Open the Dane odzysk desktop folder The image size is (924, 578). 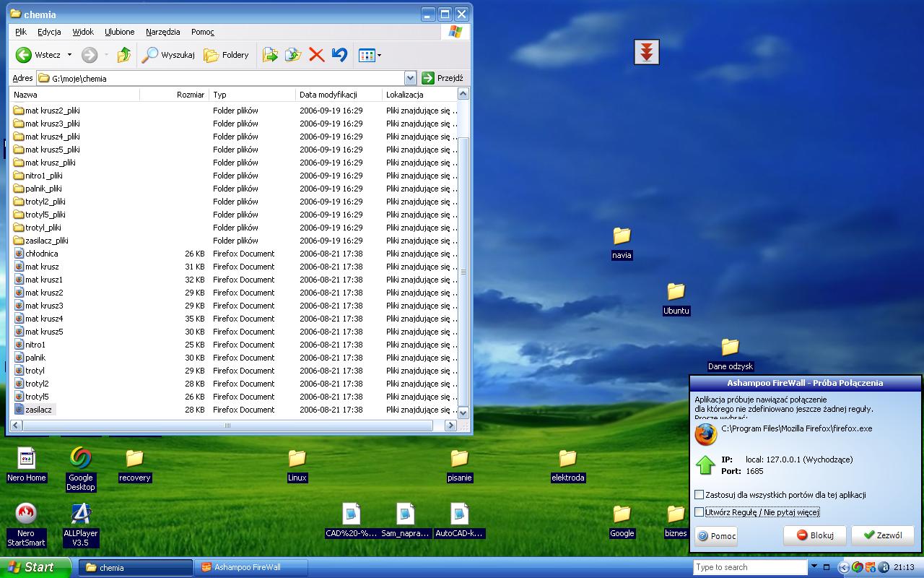(730, 354)
